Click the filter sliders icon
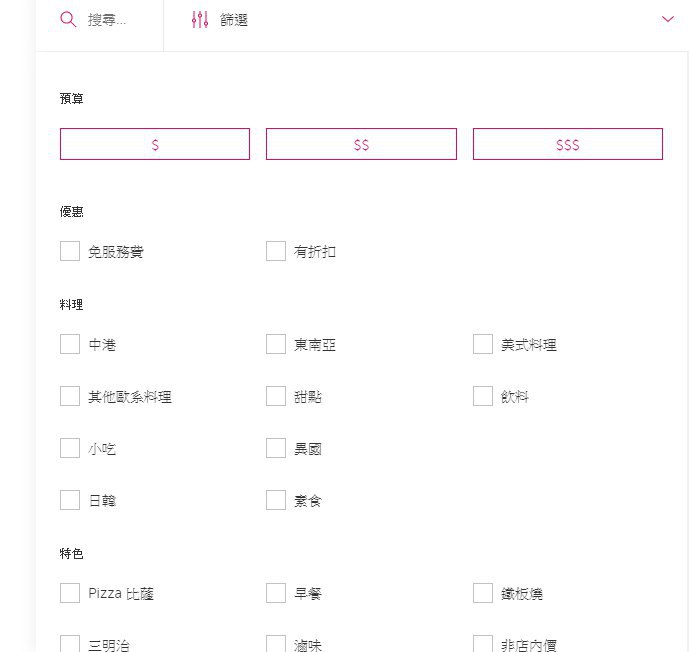Screen dimensions: 689x652 pyautogui.click(x=200, y=20)
